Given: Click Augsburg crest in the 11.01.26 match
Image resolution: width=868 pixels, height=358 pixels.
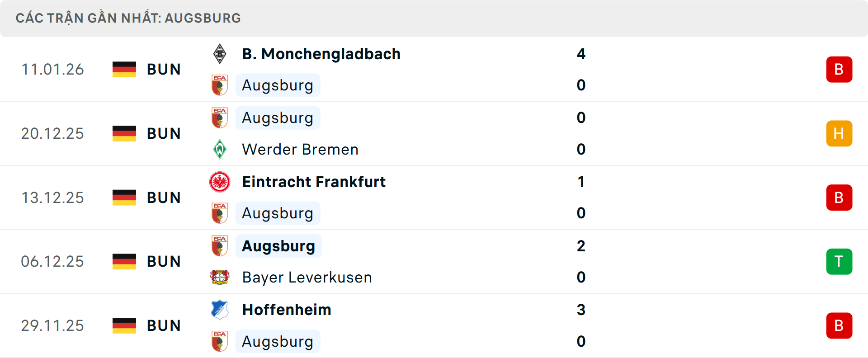Looking at the screenshot, I should (220, 85).
